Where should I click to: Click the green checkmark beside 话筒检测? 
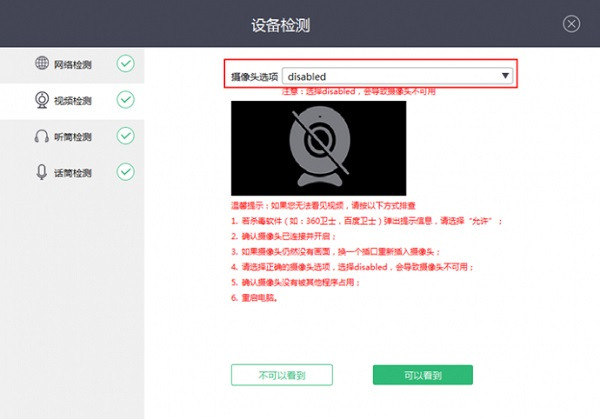pyautogui.click(x=125, y=172)
